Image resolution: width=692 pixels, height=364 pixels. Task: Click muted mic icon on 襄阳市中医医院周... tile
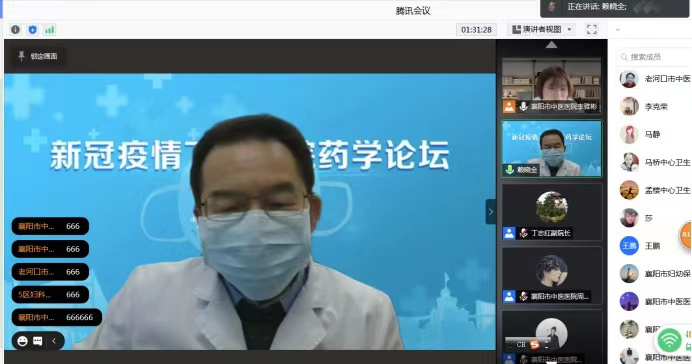coord(523,296)
